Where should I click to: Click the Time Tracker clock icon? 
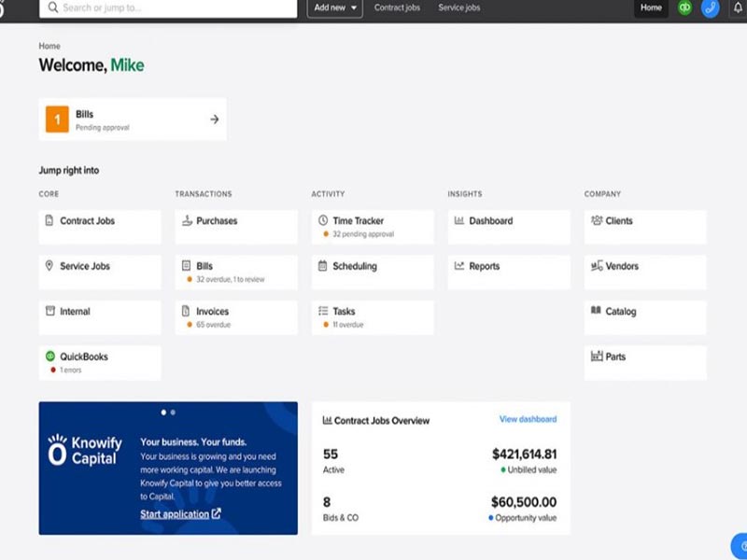323,220
